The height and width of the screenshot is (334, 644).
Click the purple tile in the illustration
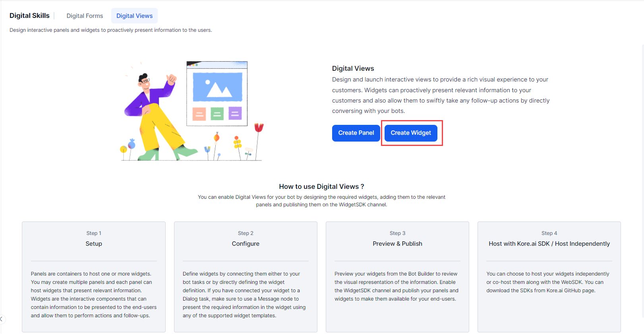point(235,114)
